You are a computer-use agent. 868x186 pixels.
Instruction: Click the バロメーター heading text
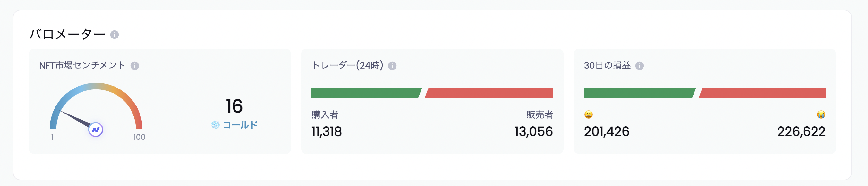[x=67, y=34]
